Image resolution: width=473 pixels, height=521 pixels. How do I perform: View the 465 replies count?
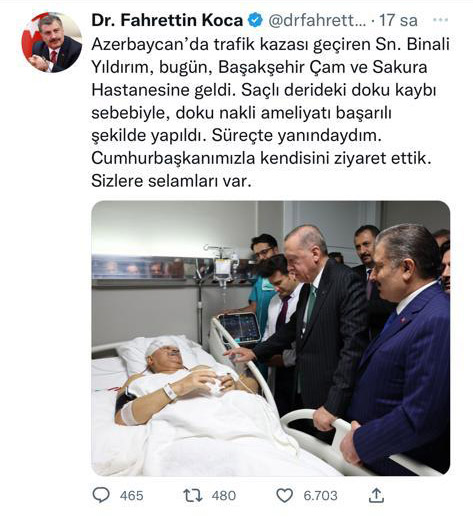click(132, 496)
